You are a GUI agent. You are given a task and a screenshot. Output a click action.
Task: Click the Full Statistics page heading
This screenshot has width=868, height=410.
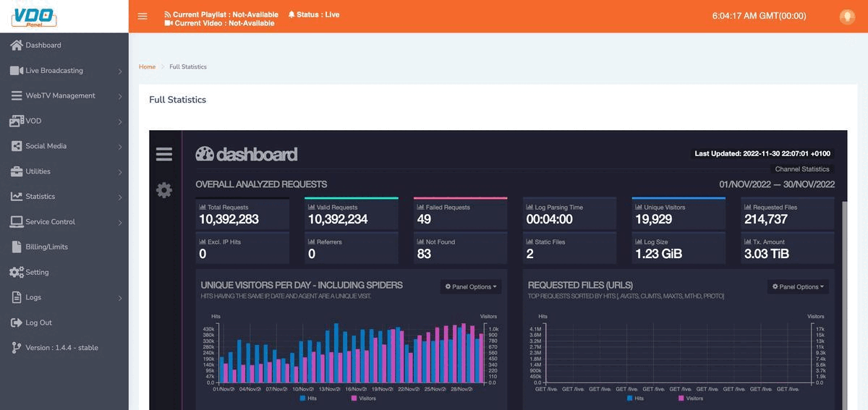[177, 100]
